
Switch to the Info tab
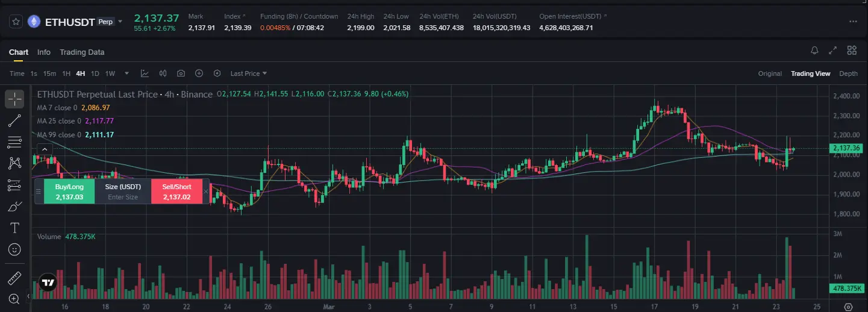point(44,52)
